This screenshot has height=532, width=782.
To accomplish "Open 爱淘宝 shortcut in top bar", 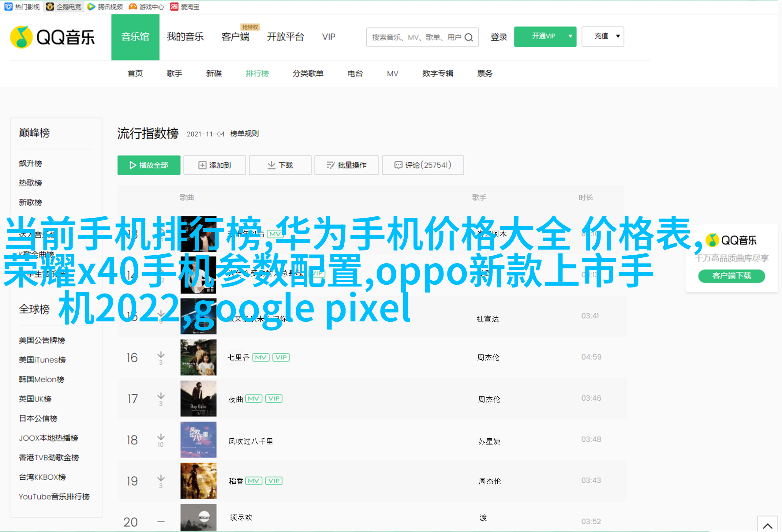I will tap(185, 7).
